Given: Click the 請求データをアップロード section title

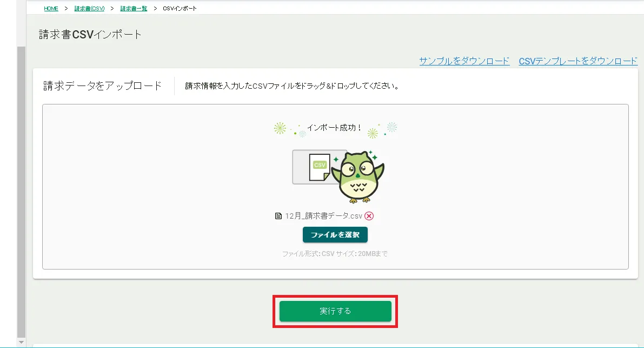Looking at the screenshot, I should [102, 86].
